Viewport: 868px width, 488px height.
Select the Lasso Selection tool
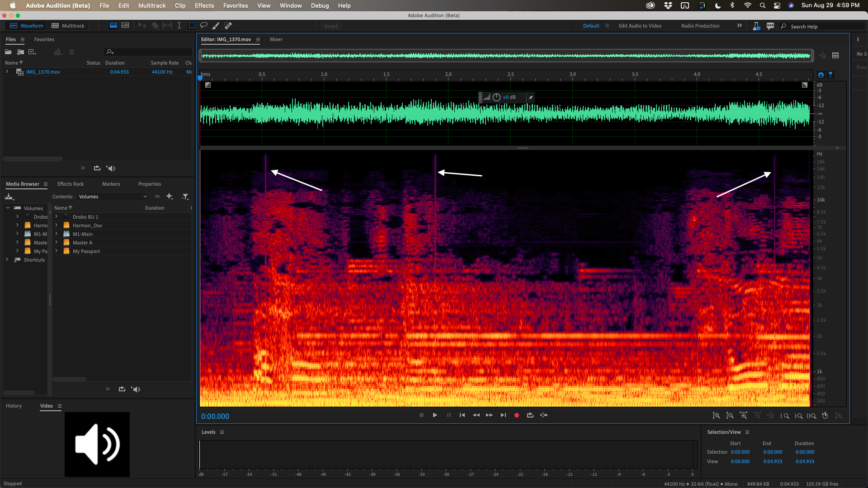(x=204, y=26)
